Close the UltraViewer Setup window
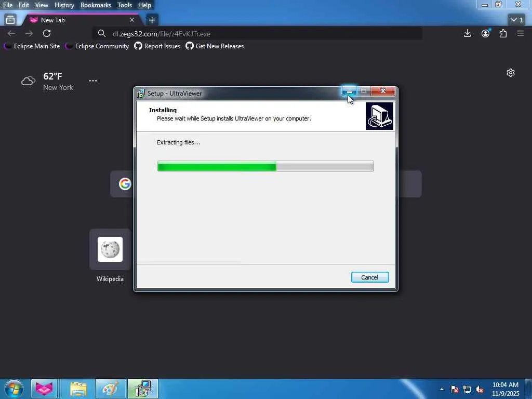This screenshot has width=532, height=399. 383,91
